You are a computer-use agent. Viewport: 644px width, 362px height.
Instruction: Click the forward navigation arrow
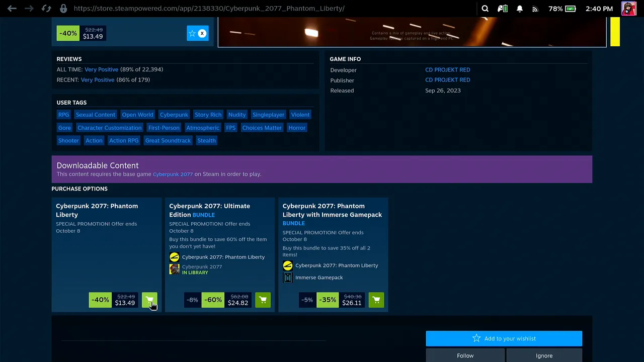coord(29,9)
